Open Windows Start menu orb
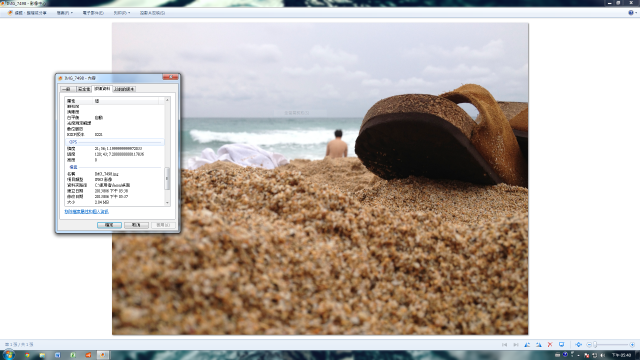 tap(9, 354)
